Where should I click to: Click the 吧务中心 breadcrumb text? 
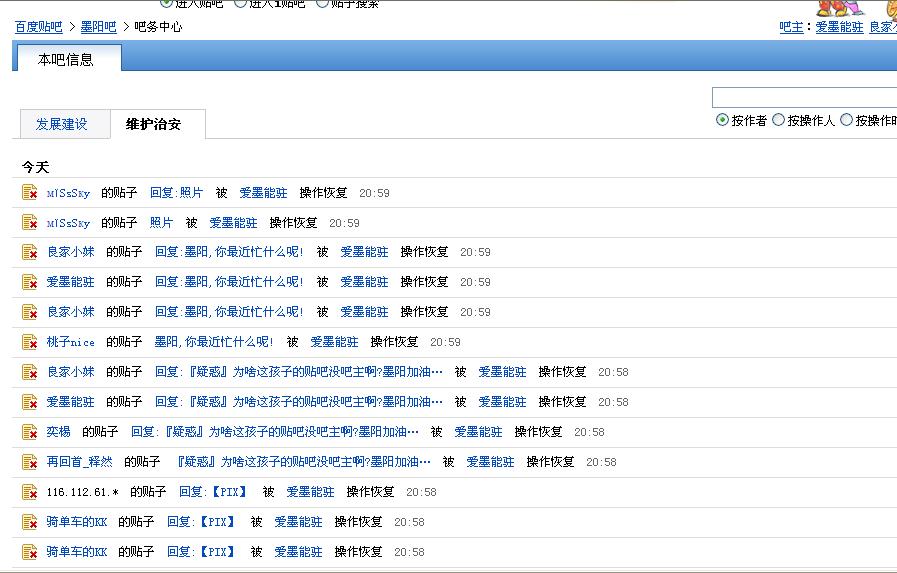(158, 27)
